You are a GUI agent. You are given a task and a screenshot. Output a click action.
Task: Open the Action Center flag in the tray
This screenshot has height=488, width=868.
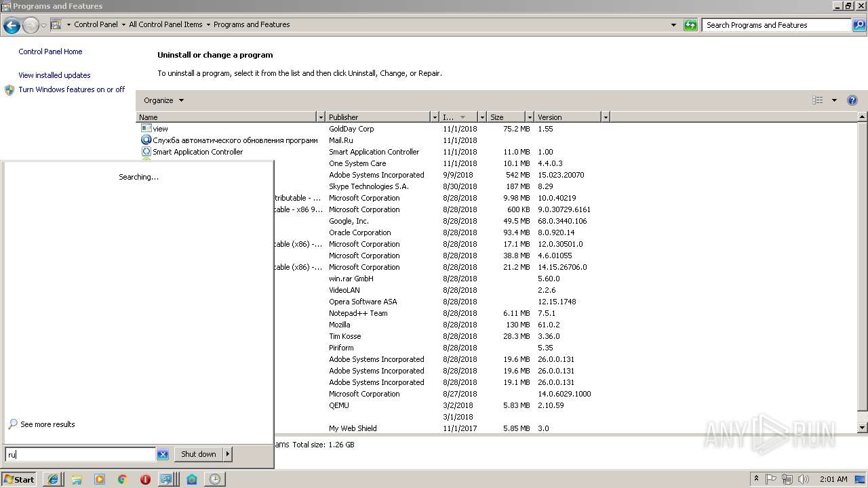pos(771,479)
